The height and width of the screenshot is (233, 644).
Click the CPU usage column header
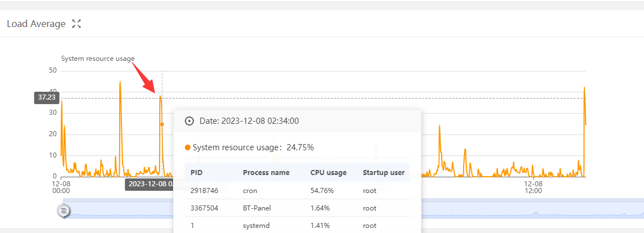(328, 172)
